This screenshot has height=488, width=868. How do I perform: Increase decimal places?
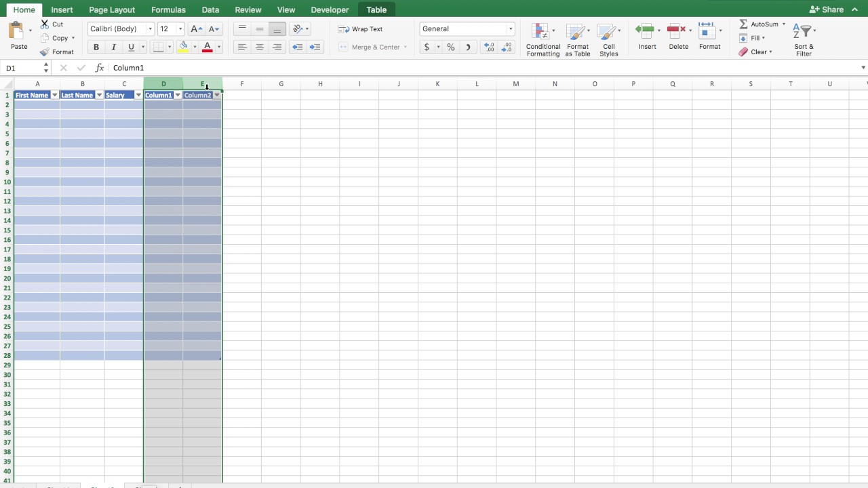click(x=488, y=47)
